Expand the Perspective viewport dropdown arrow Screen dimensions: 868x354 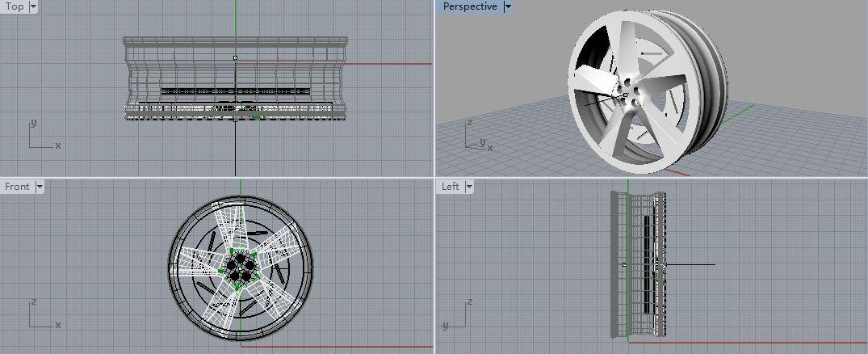click(x=508, y=6)
